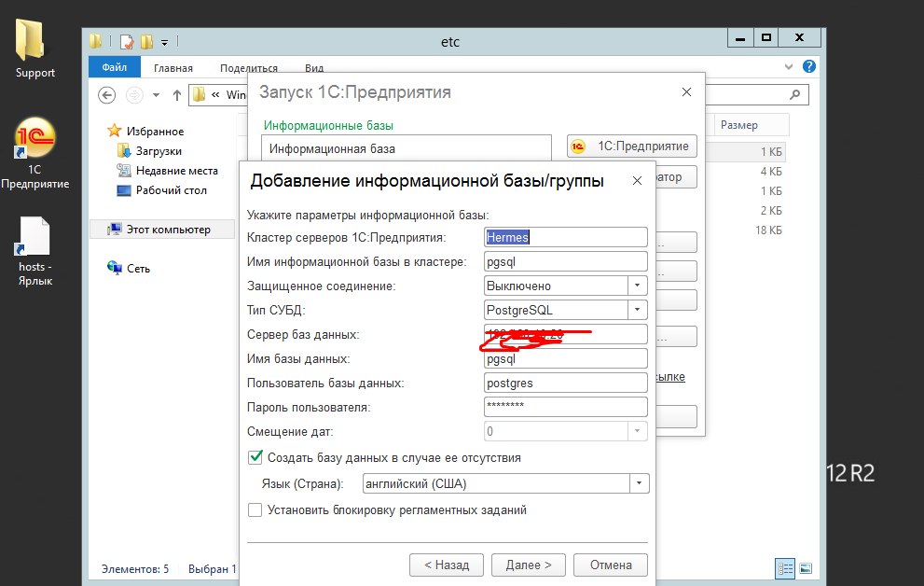Open the Поделиться ribbon tab
Image resolution: width=924 pixels, height=586 pixels.
(249, 68)
